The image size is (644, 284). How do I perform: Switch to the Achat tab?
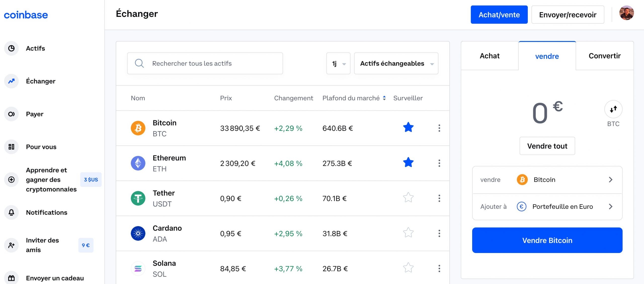[490, 56]
